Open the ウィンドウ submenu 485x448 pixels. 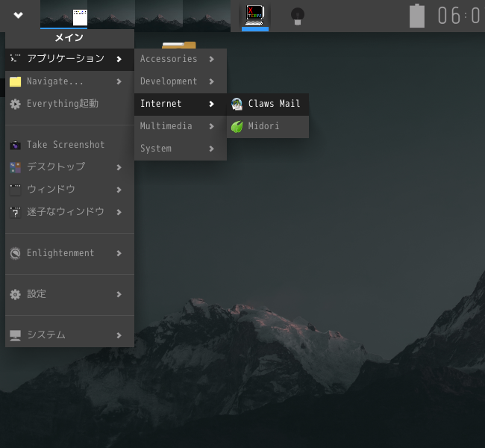[69, 190]
